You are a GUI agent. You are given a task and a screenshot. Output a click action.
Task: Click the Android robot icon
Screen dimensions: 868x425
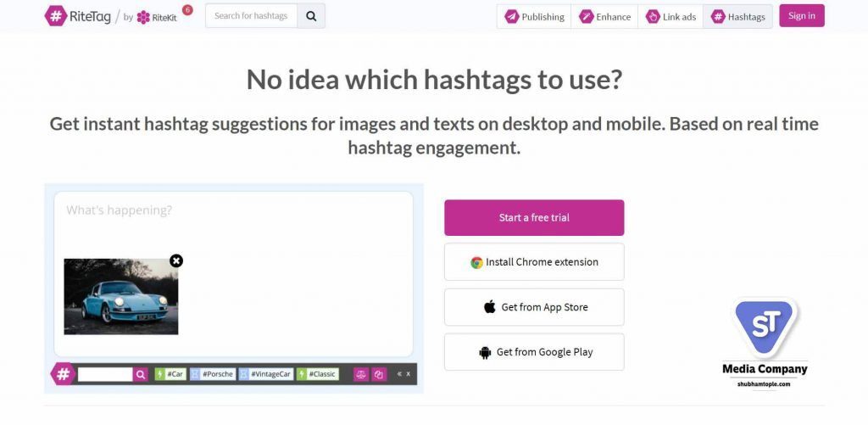486,352
